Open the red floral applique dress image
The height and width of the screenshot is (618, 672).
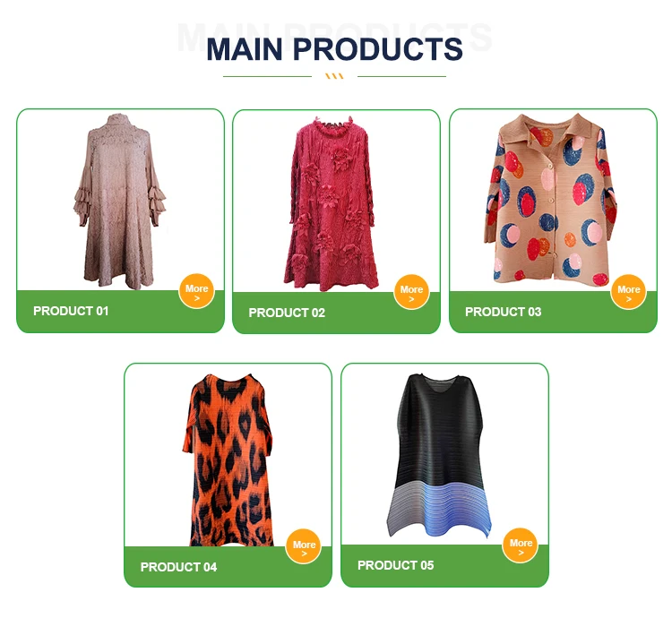click(332, 203)
